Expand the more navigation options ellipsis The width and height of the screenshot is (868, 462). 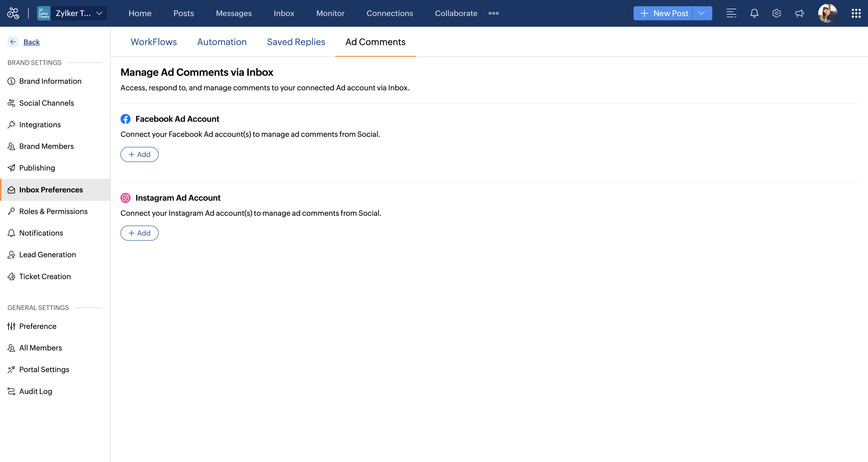493,13
